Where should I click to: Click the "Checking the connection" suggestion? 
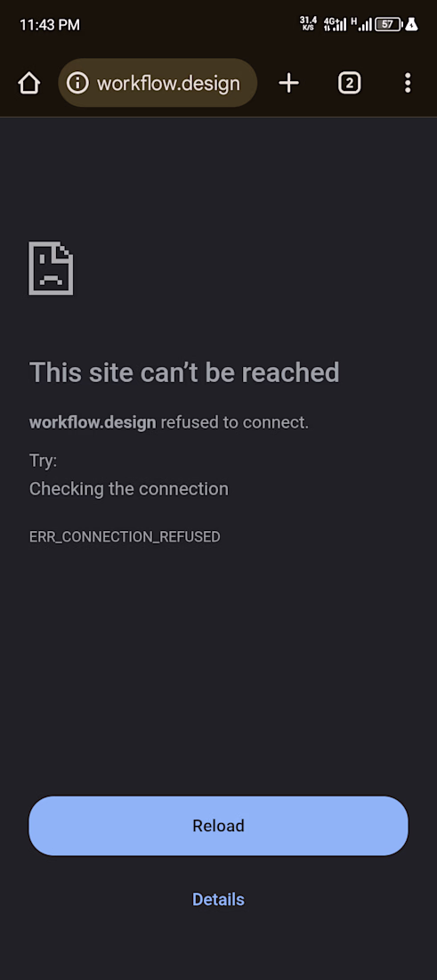[x=128, y=489]
